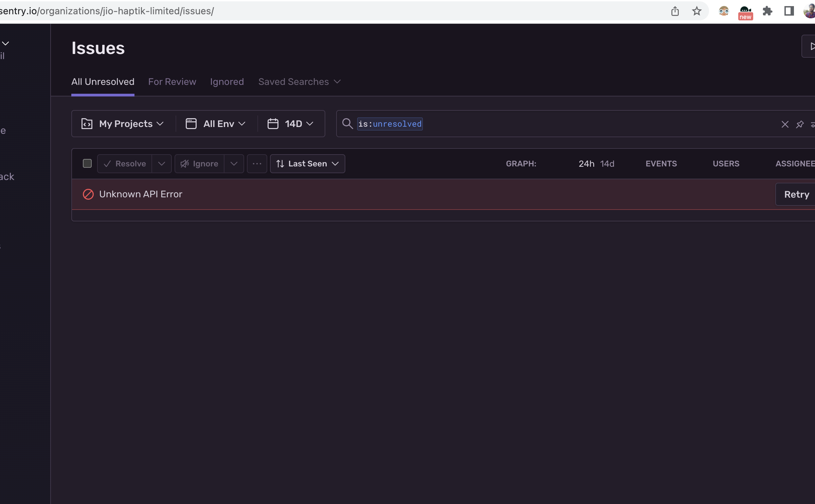The image size is (815, 504).
Task: Bookmark this page with the star icon
Action: 696,11
